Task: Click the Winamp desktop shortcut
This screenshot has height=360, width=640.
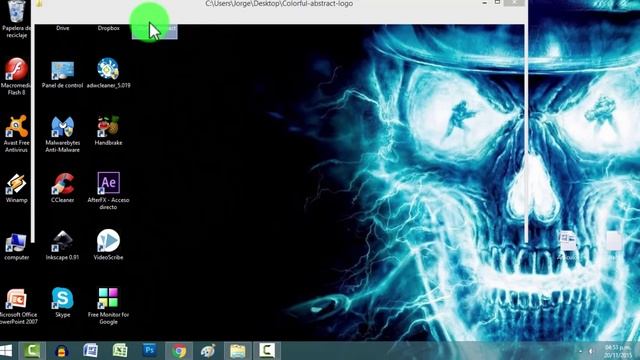Action: [x=16, y=188]
